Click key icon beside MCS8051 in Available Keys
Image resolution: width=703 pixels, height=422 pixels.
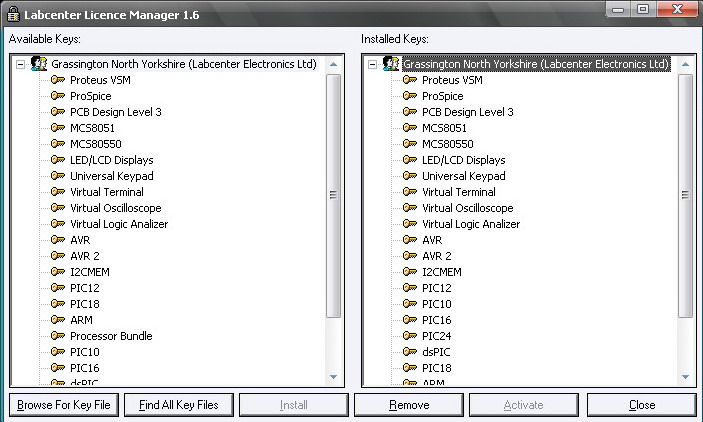click(x=58, y=128)
